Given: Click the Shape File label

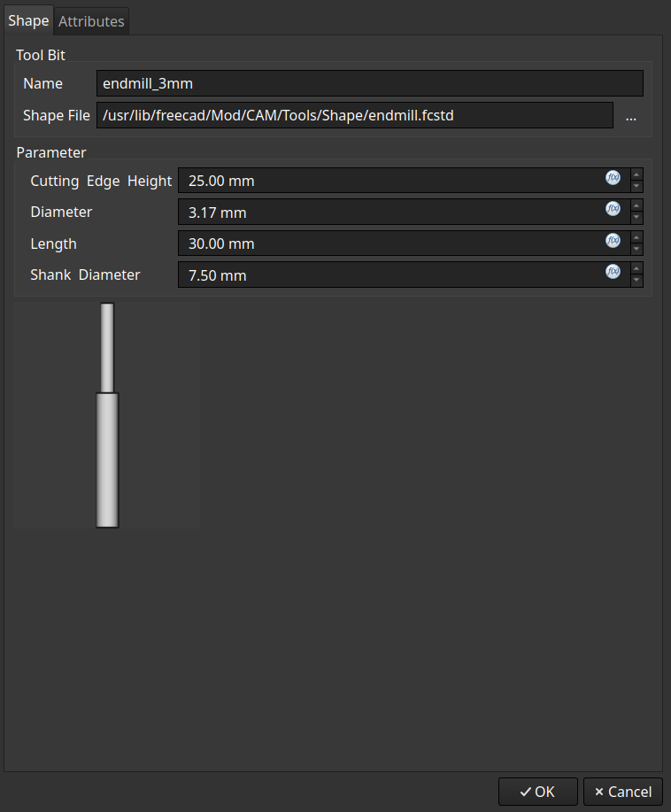Looking at the screenshot, I should pyautogui.click(x=57, y=115).
